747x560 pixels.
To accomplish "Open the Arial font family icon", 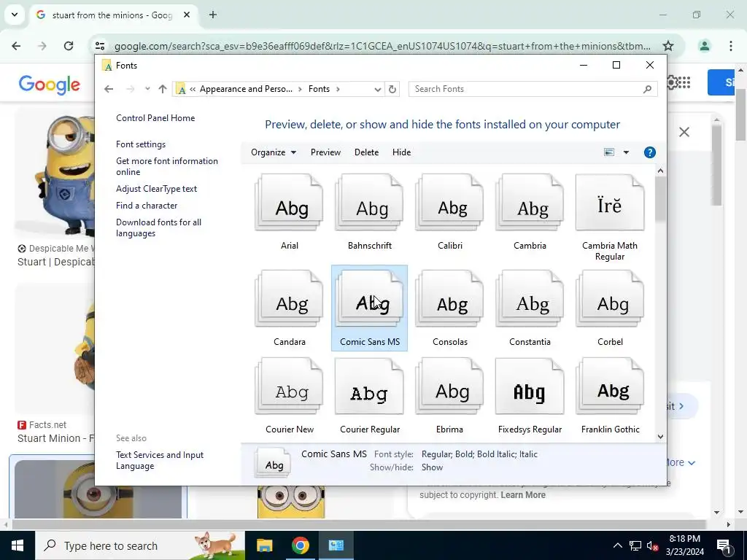I will click(x=289, y=203).
